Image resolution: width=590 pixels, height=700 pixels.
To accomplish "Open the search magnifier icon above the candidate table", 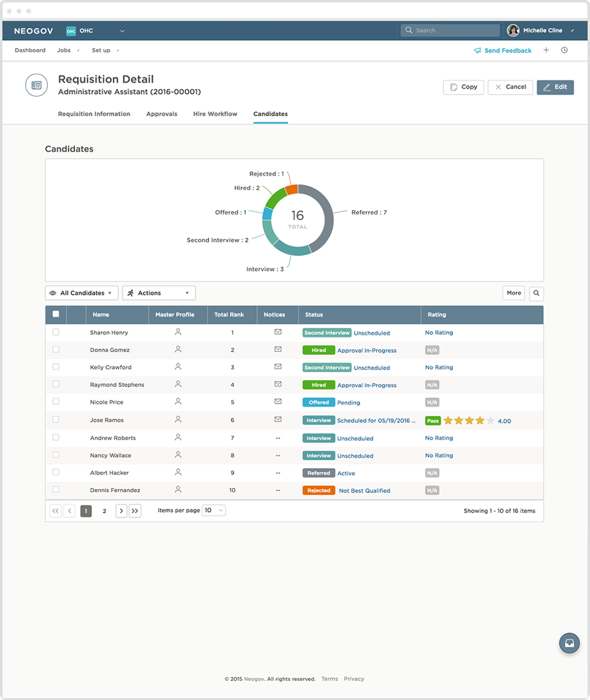I will pos(536,293).
